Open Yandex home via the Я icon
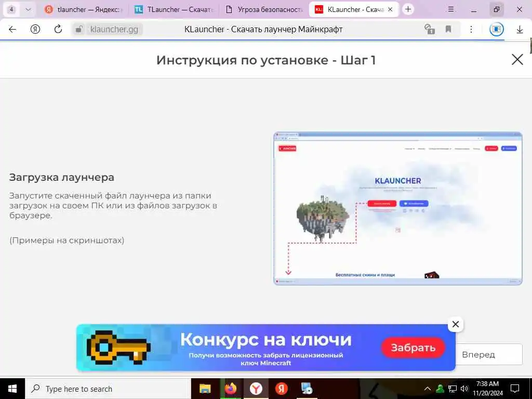This screenshot has height=399, width=532. pos(35,30)
